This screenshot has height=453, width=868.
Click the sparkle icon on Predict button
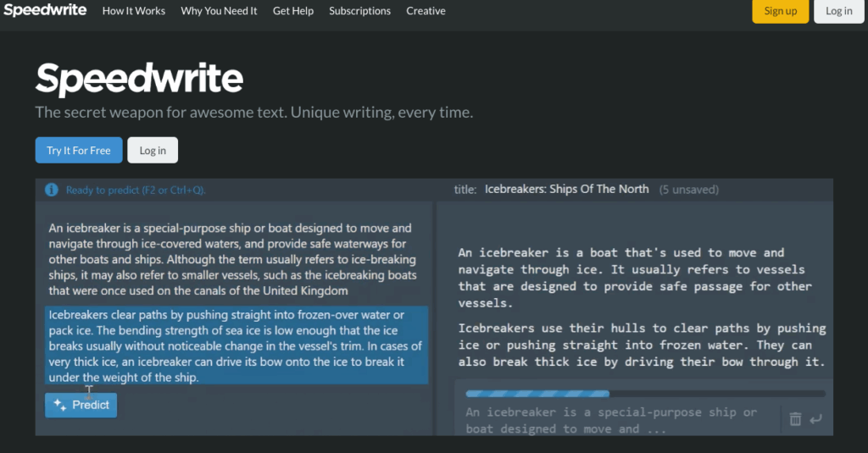point(60,405)
